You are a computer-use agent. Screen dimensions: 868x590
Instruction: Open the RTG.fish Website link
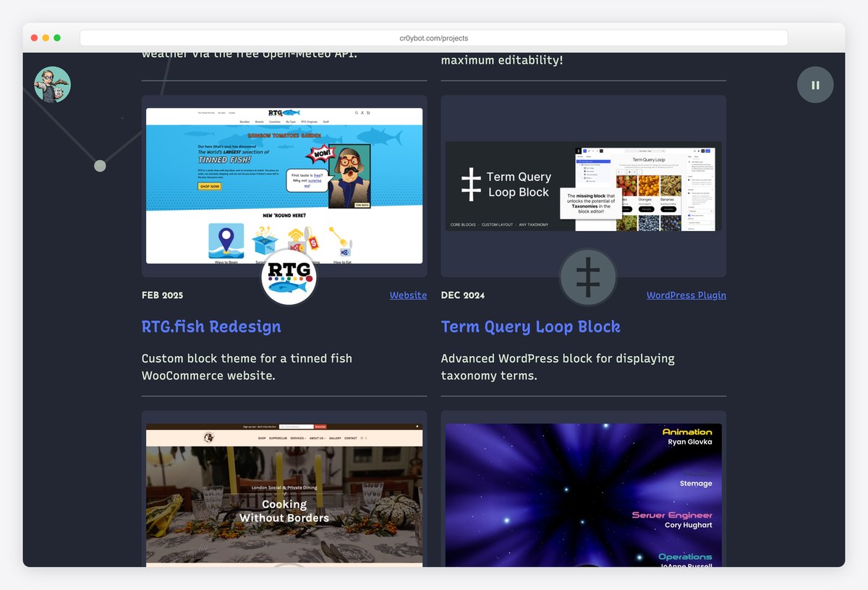[x=408, y=295]
